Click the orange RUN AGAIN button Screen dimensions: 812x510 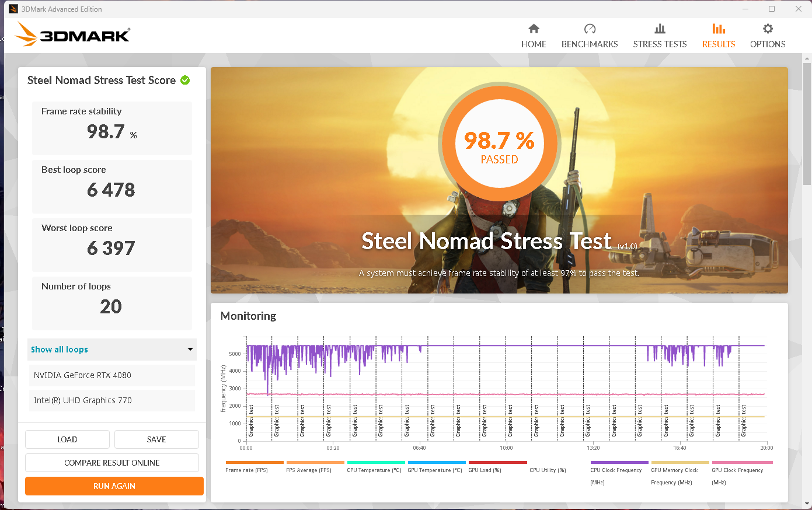click(x=114, y=486)
